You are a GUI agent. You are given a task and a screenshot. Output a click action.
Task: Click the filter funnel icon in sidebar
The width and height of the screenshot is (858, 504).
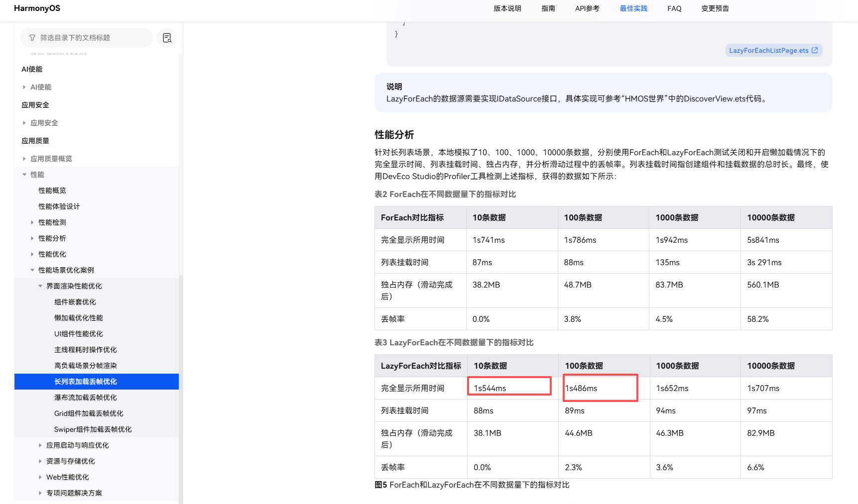[x=32, y=38]
